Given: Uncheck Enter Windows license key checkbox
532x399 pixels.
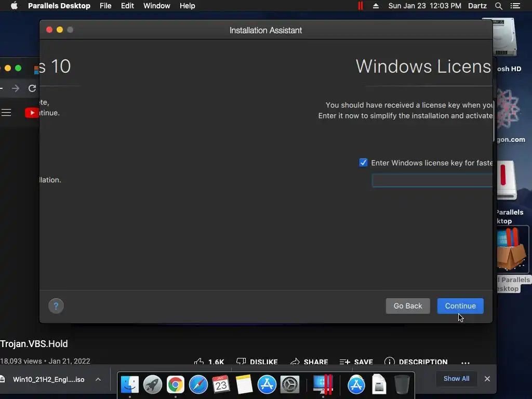Looking at the screenshot, I should click(363, 163).
